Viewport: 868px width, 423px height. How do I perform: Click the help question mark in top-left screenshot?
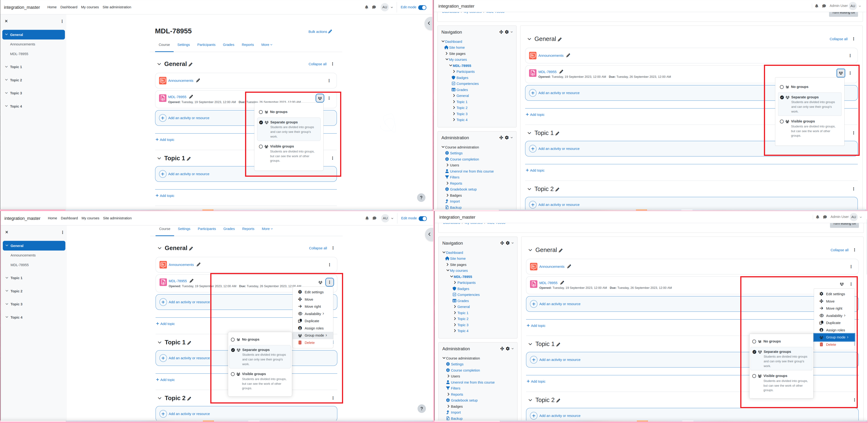[421, 198]
